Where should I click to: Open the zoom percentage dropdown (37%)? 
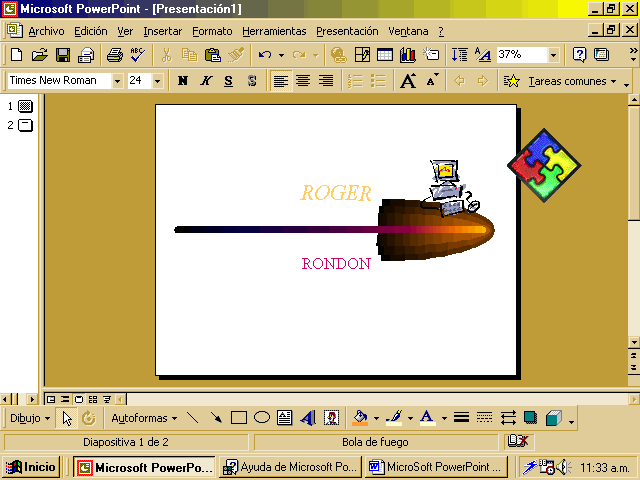point(553,55)
